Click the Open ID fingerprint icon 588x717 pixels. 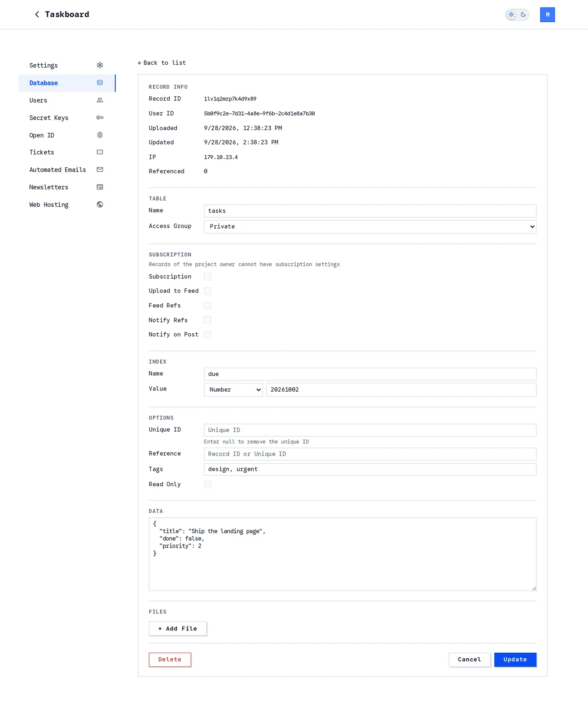click(100, 135)
